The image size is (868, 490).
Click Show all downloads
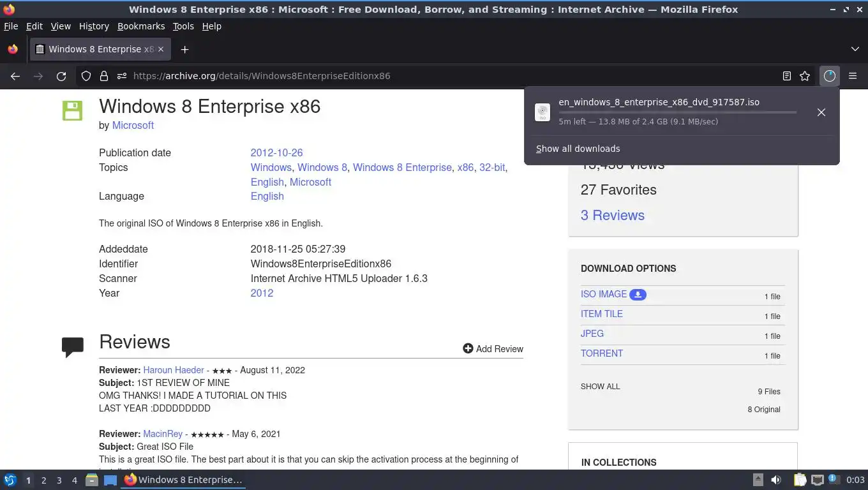pos(578,149)
